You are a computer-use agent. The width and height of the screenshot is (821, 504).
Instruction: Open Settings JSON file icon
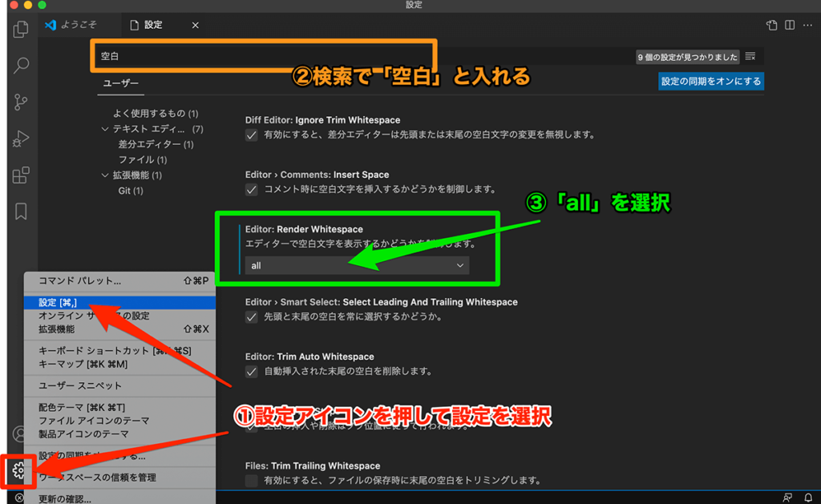click(772, 25)
